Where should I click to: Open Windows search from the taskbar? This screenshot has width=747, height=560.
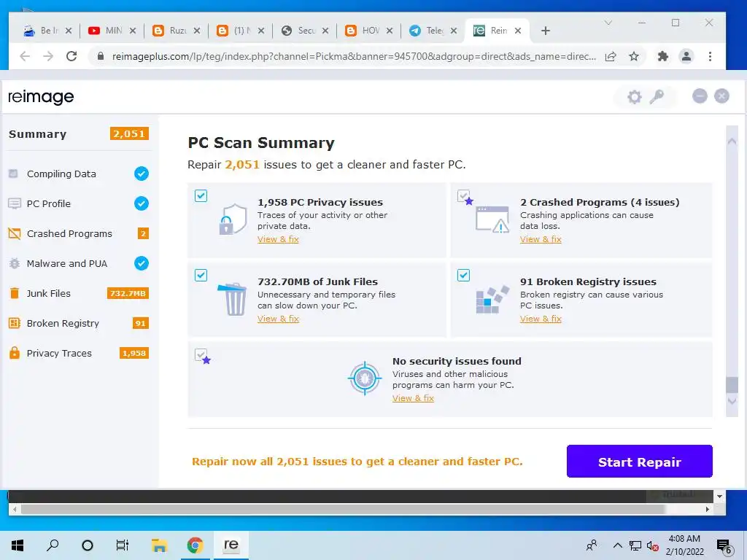[x=53, y=545]
